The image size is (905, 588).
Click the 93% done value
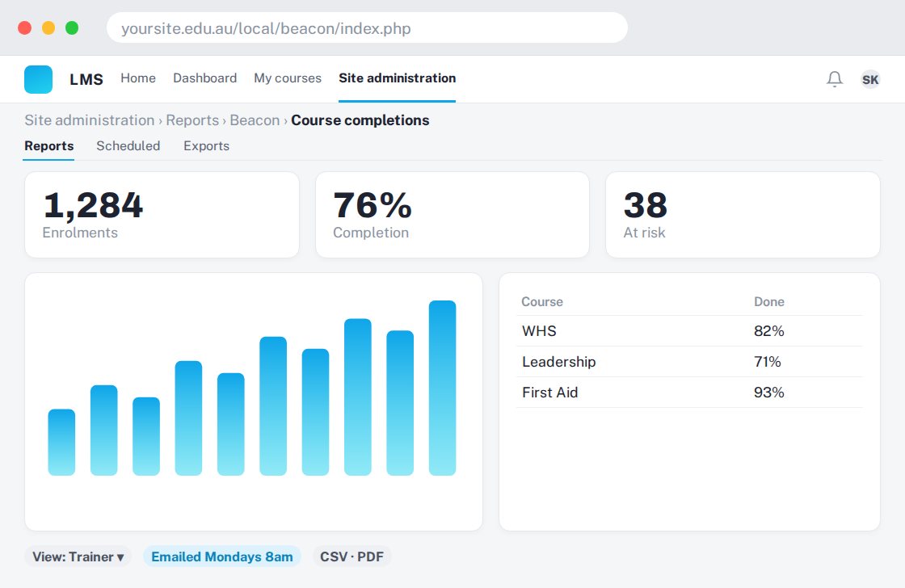coord(768,393)
